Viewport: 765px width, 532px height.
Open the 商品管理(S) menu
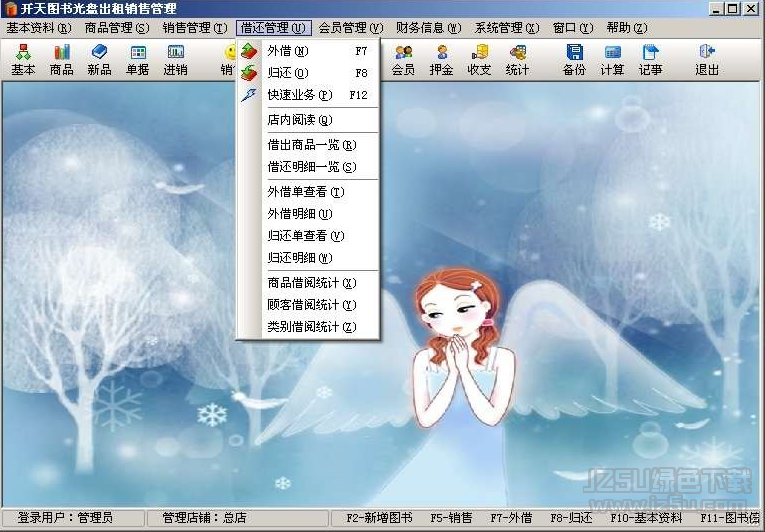[x=117, y=28]
